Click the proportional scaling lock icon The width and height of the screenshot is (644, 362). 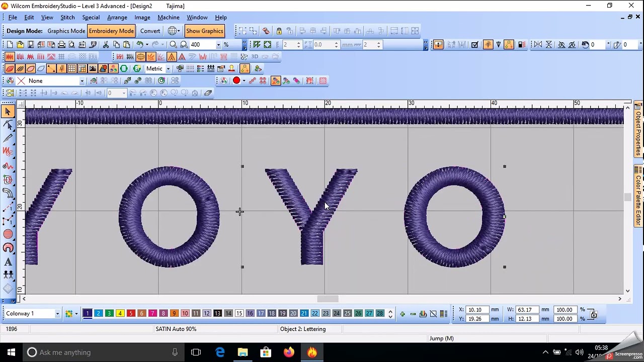tap(594, 314)
